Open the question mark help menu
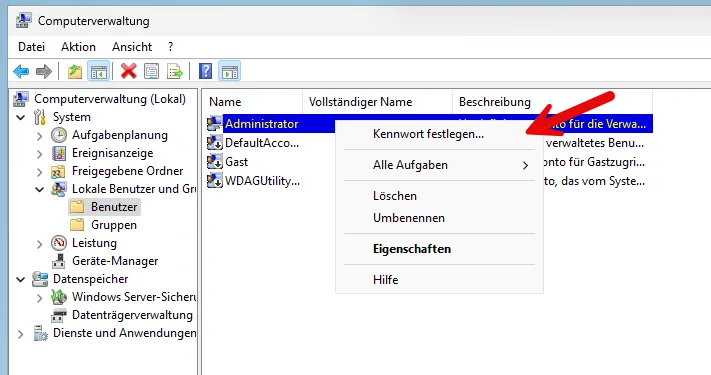 click(x=170, y=47)
